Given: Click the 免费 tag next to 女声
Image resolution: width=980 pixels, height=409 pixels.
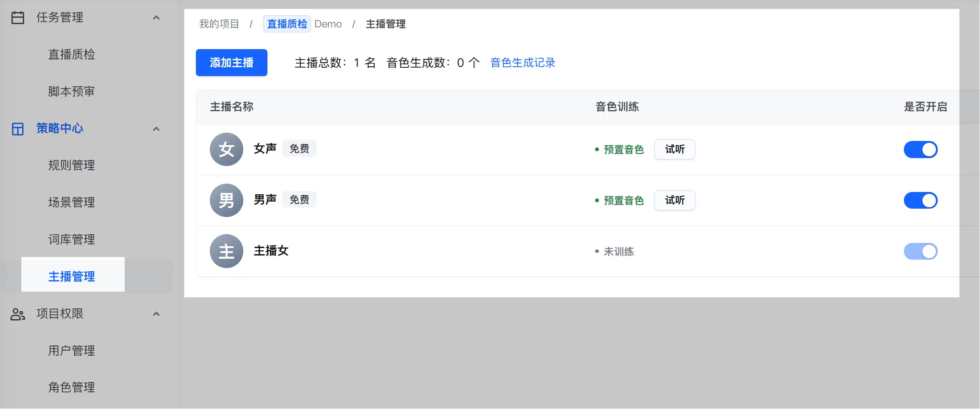Looking at the screenshot, I should [x=299, y=149].
